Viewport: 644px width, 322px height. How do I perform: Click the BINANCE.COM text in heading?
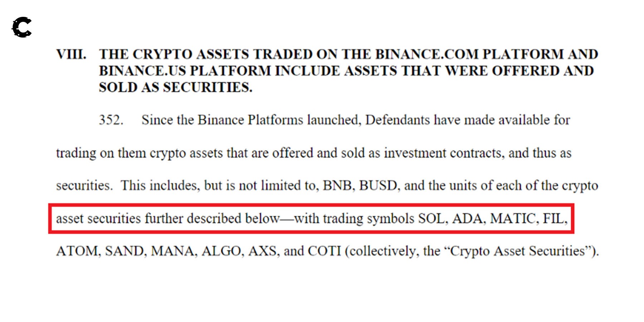(x=426, y=54)
